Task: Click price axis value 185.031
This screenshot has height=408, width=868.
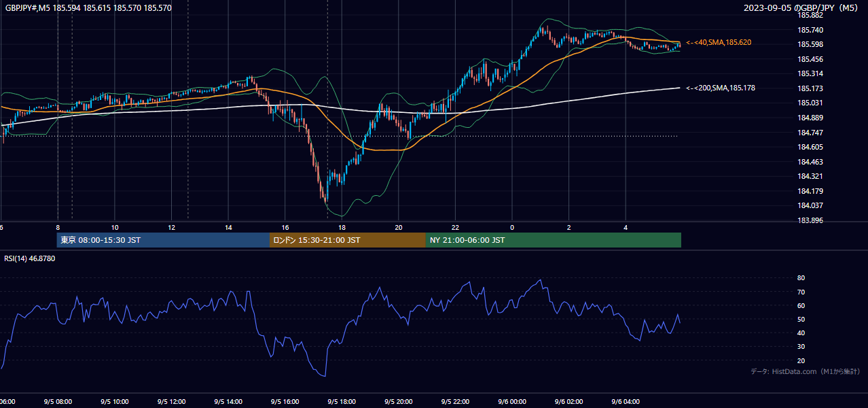Action: coord(811,103)
